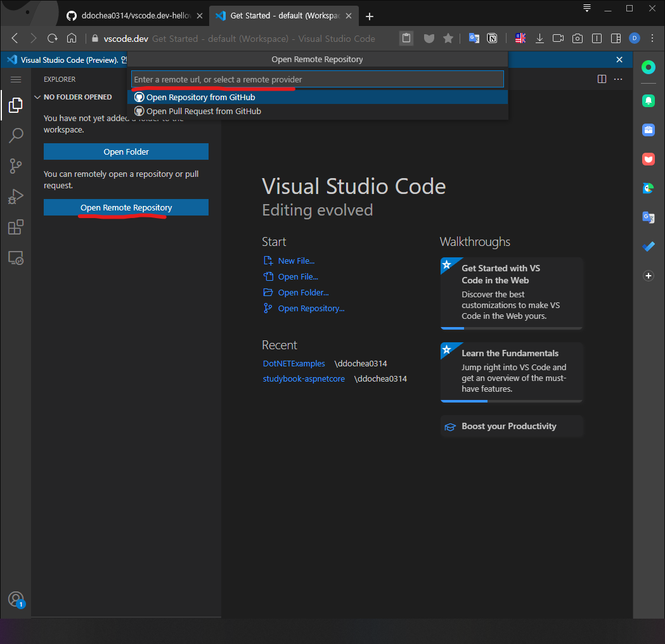Go back in browser history
Image resolution: width=665 pixels, height=644 pixels.
[15, 39]
